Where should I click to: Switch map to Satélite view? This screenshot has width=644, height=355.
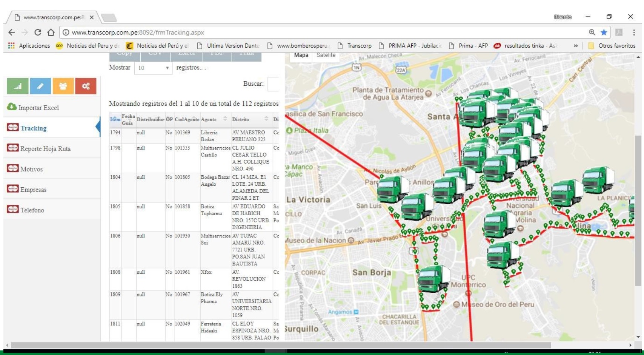click(x=326, y=55)
